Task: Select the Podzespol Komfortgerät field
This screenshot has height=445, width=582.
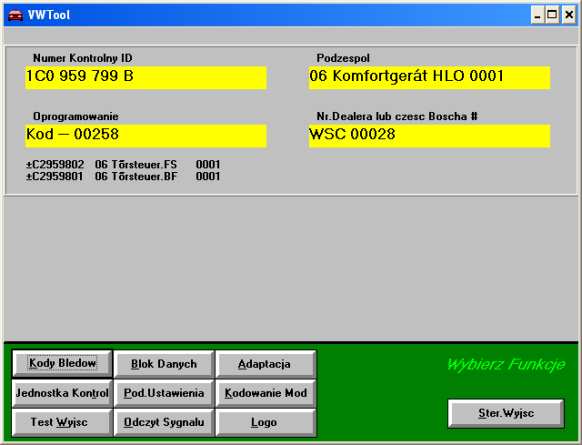Action: (x=429, y=78)
